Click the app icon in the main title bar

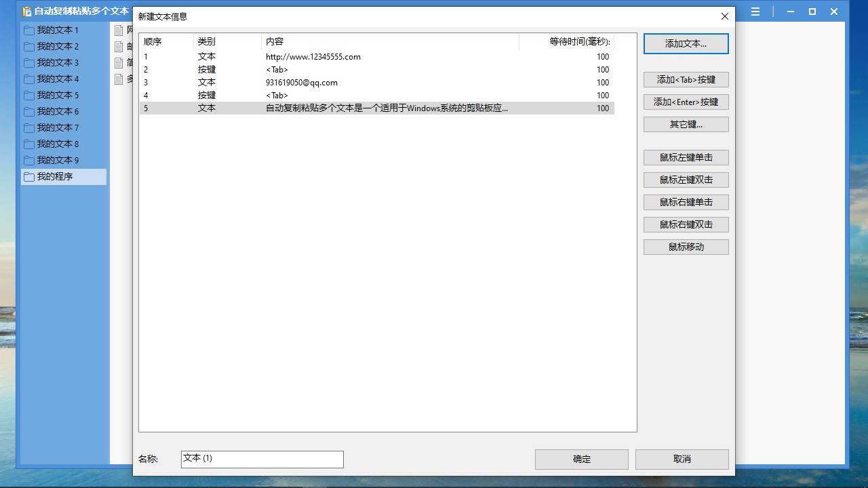[26, 12]
